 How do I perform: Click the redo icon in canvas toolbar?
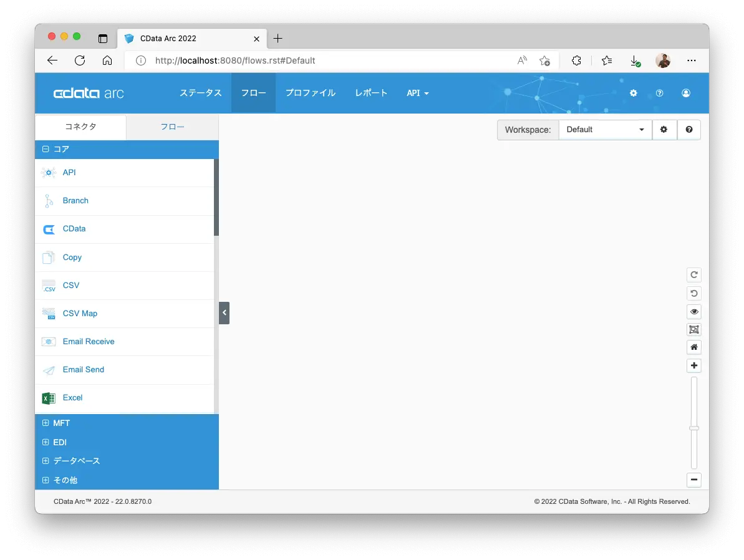693,275
